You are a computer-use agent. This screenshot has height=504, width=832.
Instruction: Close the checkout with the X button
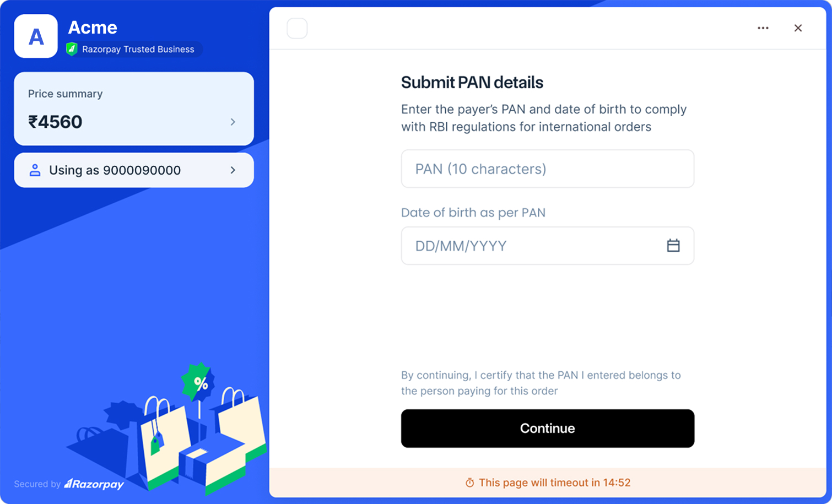click(x=797, y=28)
